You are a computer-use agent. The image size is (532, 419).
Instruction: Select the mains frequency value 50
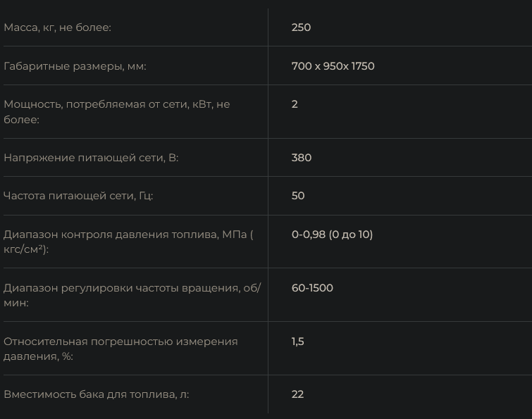[x=298, y=196]
